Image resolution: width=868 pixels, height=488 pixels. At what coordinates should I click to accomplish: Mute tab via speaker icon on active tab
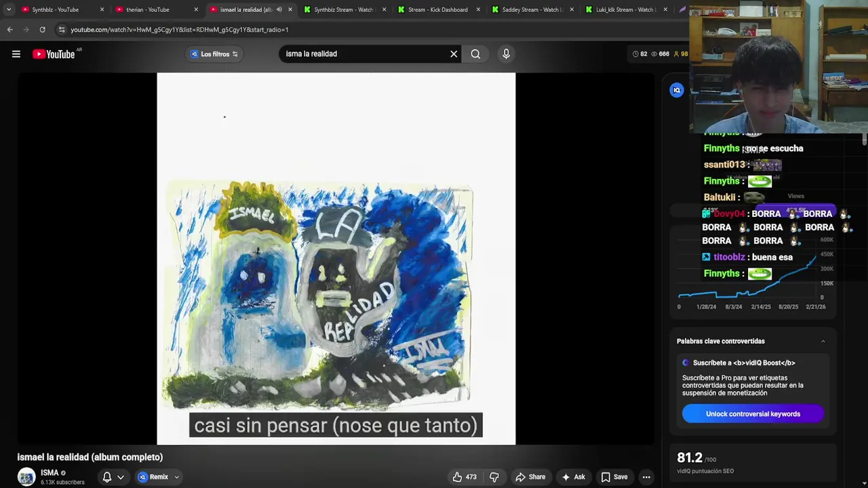279,9
